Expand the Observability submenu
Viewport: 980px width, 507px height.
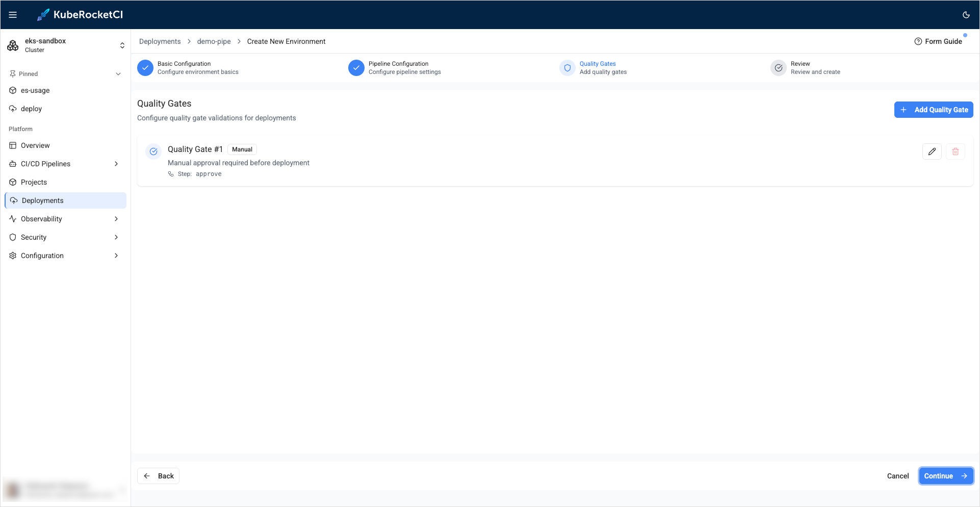click(x=116, y=219)
